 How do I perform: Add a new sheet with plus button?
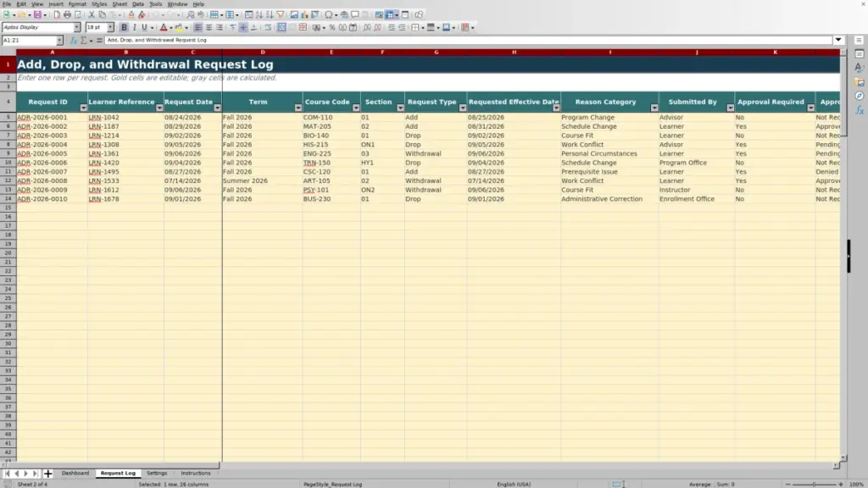[x=47, y=474]
